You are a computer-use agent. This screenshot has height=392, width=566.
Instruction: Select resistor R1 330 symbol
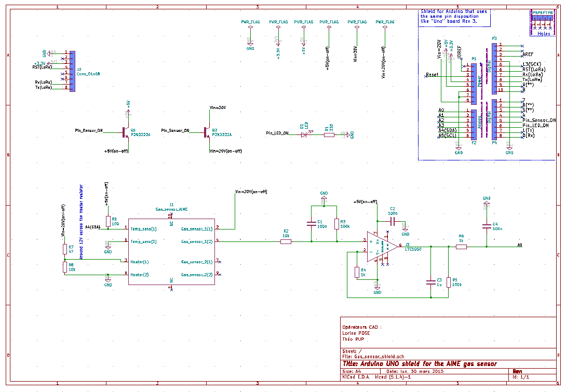point(329,134)
